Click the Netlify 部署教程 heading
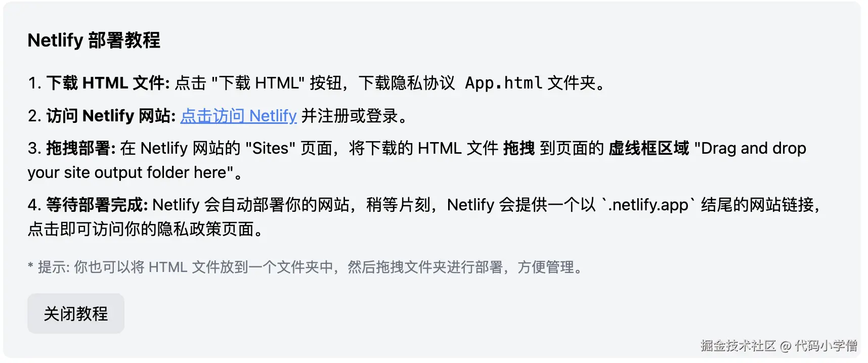 tap(94, 40)
